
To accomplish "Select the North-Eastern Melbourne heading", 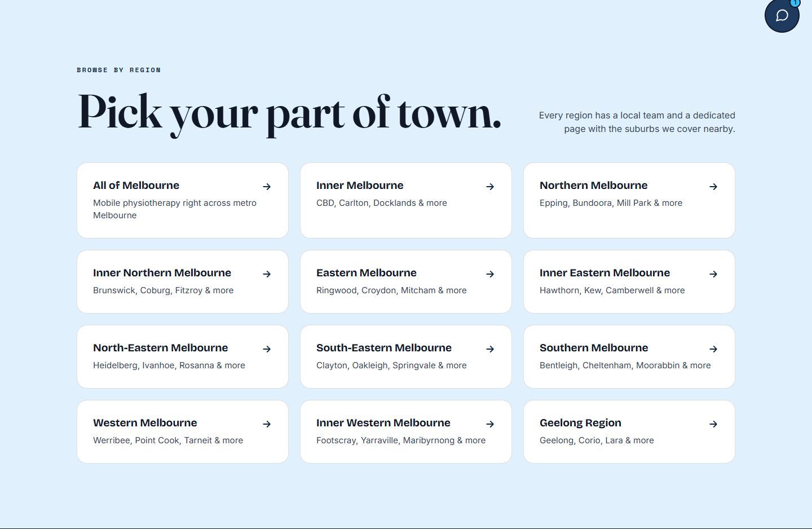I will coord(161,348).
